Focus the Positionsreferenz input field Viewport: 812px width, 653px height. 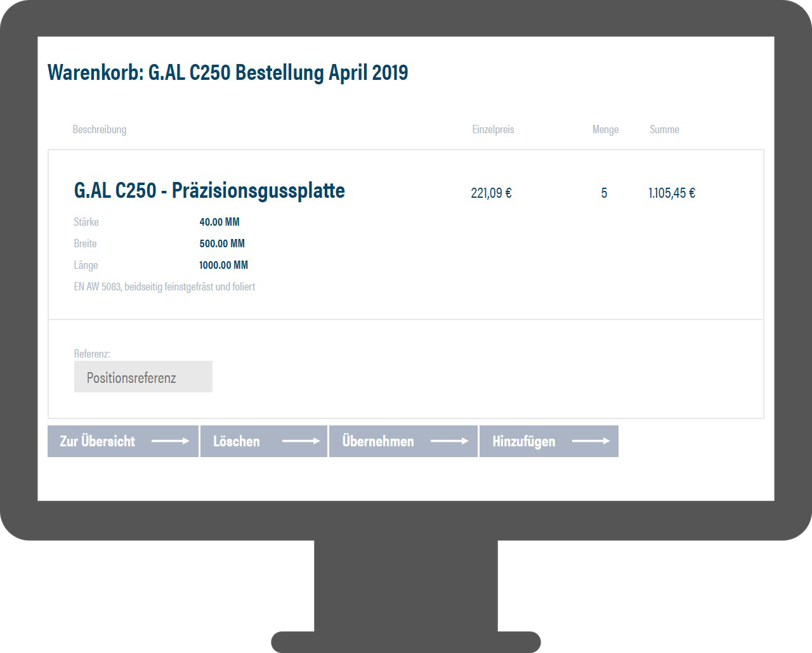143,377
